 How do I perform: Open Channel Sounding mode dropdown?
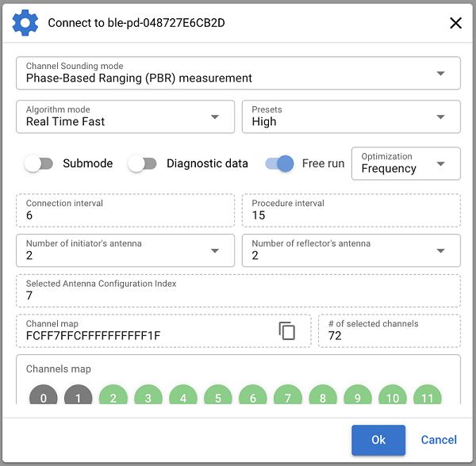coord(238,73)
